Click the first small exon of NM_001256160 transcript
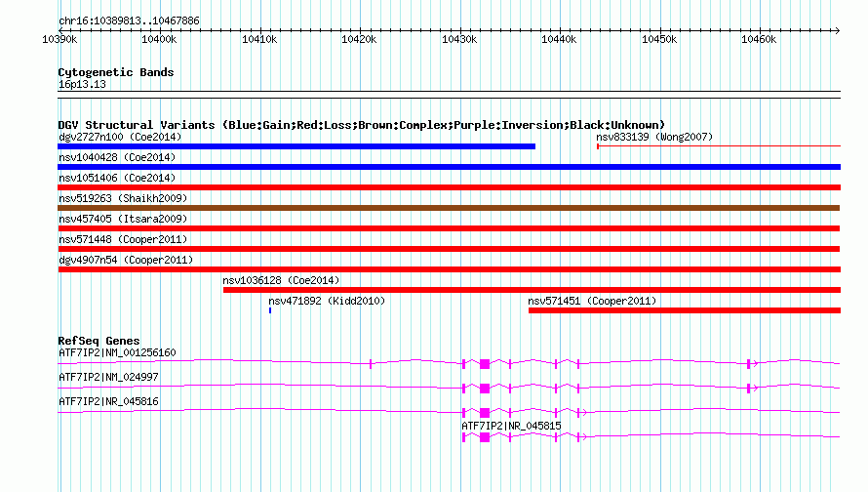The height and width of the screenshot is (492, 868). (371, 363)
